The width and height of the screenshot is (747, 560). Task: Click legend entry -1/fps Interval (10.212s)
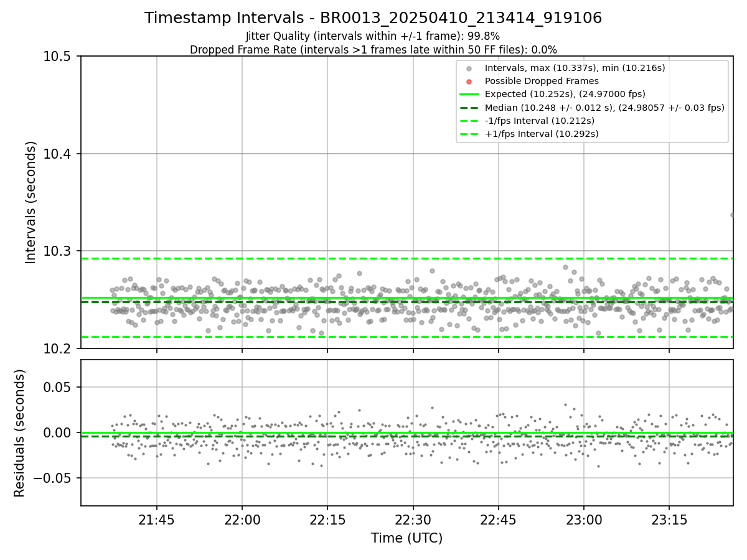tap(540, 121)
